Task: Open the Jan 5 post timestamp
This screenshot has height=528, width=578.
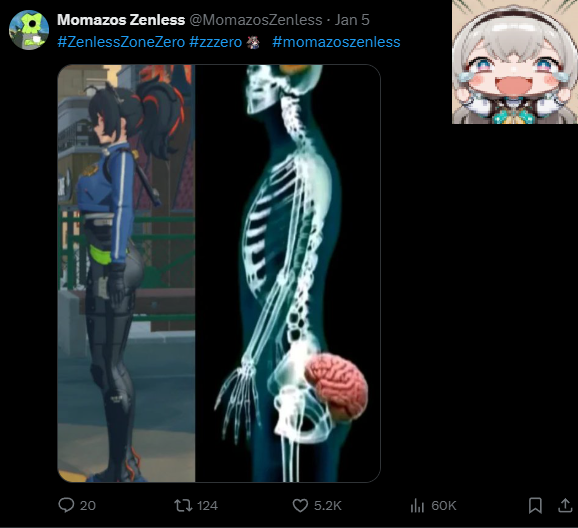Action: (x=352, y=20)
